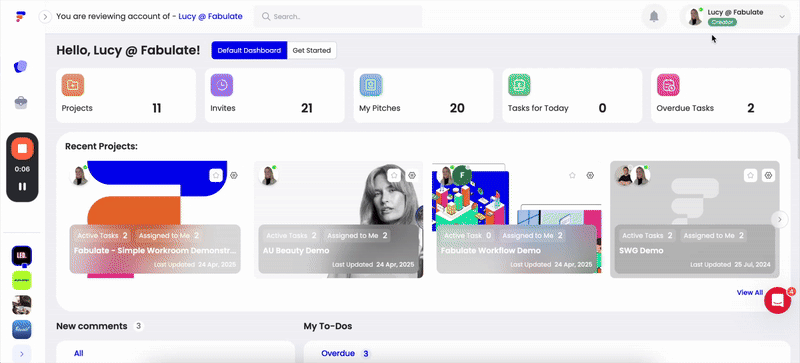Select the blue workspace icon
This screenshot has width=800, height=363.
pyautogui.click(x=22, y=329)
